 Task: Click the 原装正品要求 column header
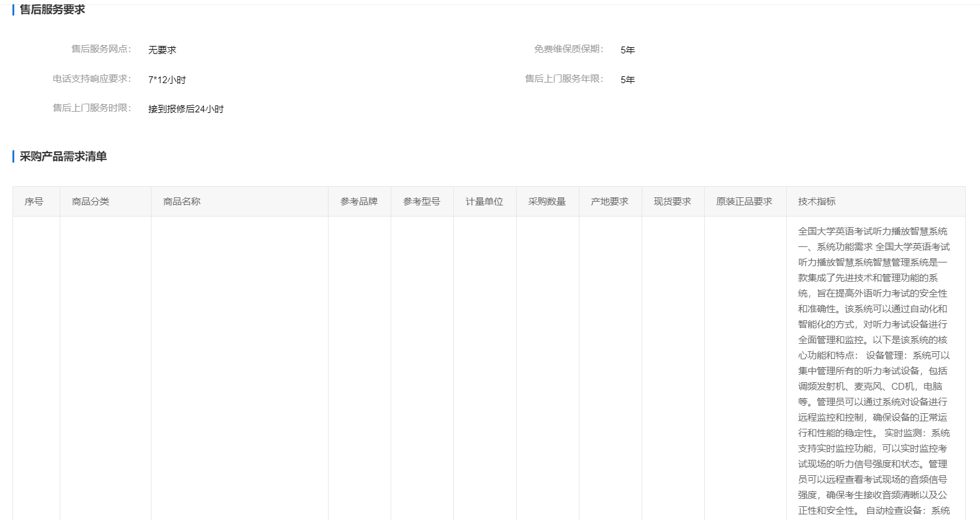tap(744, 201)
